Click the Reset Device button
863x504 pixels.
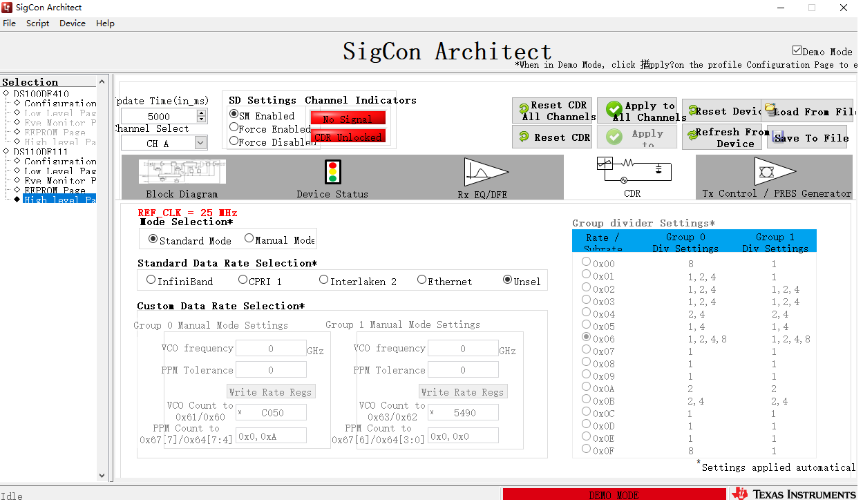click(722, 110)
